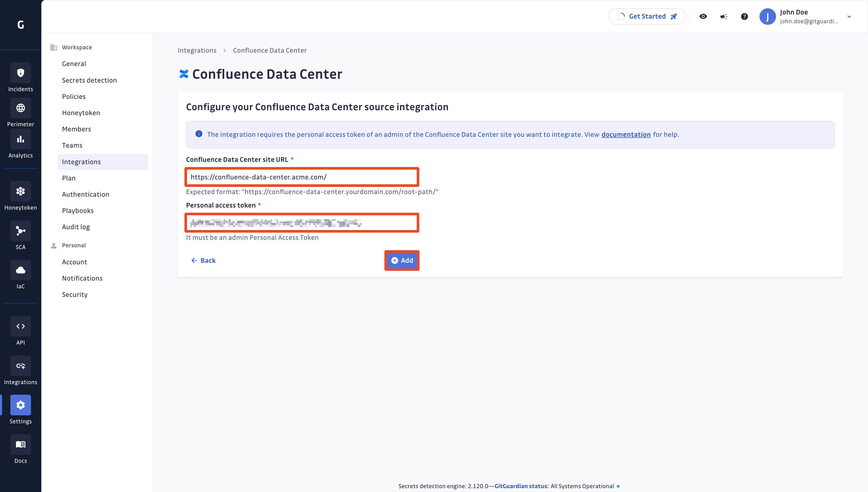Click the GitGuardian G logo
This screenshot has width=868, height=492.
point(21,25)
